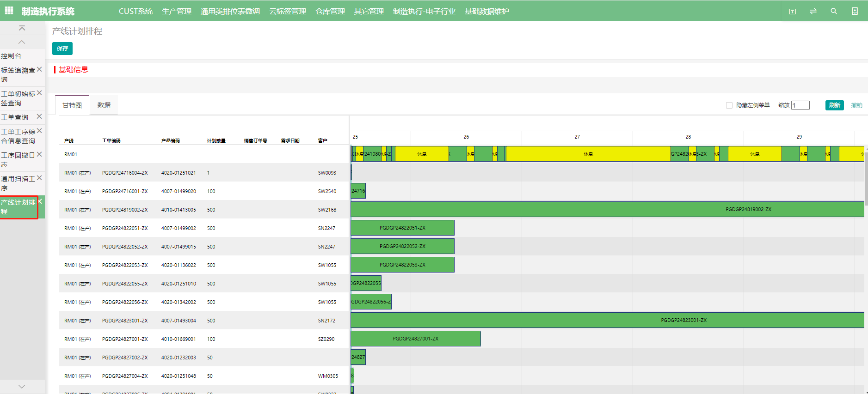Close the 工单初始标签查询 sidebar tab

[39, 93]
